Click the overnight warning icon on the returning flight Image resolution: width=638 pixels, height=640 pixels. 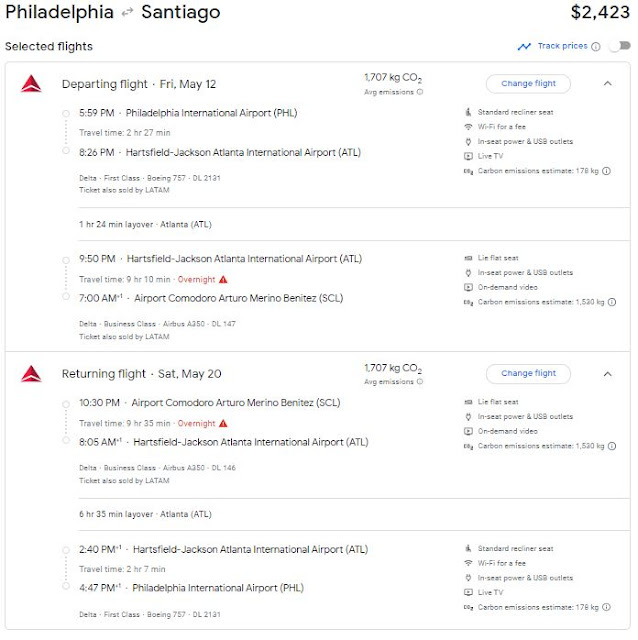[224, 423]
